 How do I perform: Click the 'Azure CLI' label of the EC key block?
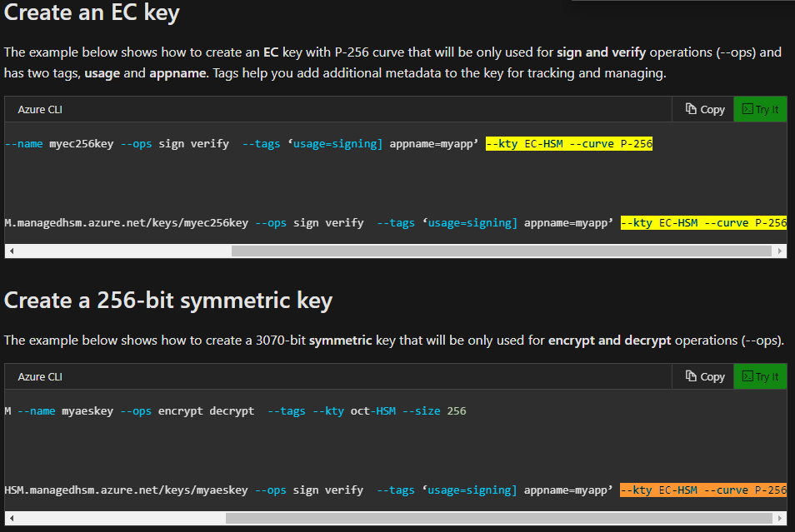pos(40,109)
